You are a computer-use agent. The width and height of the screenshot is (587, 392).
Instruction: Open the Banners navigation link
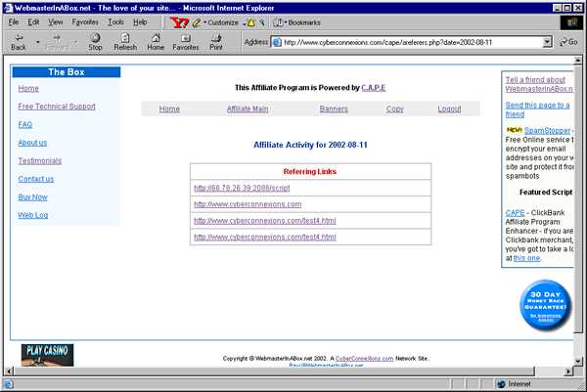pyautogui.click(x=334, y=109)
